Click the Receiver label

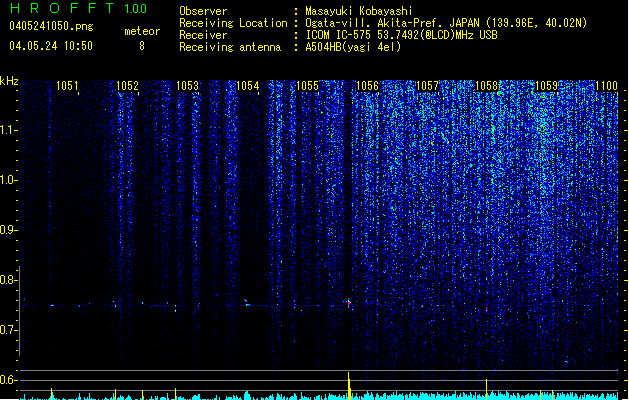point(203,35)
